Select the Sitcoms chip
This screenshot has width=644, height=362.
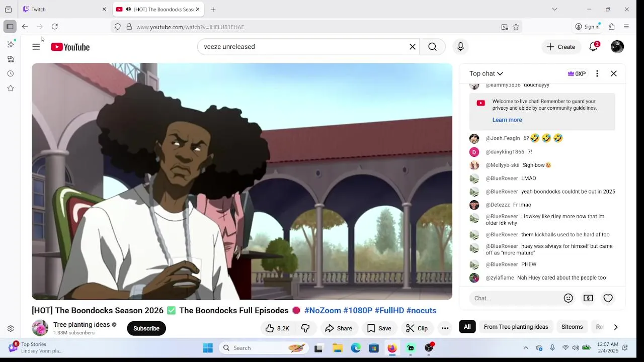coord(572,327)
